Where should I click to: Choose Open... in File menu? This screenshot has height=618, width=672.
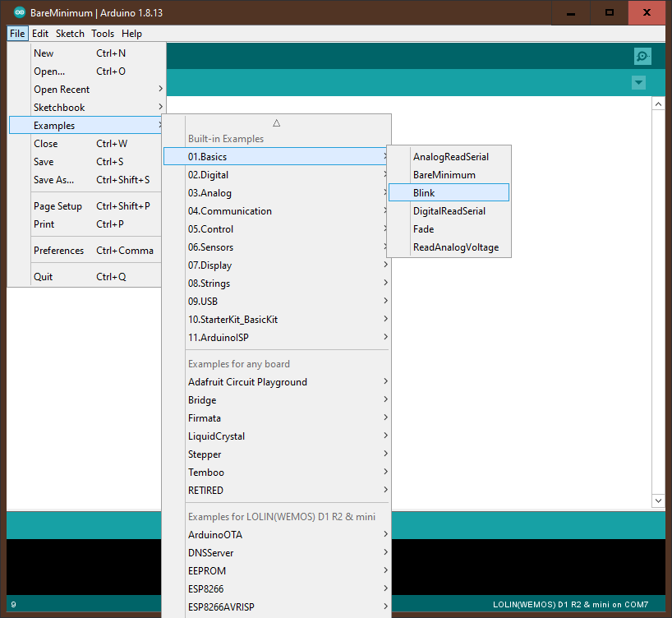pyautogui.click(x=85, y=71)
